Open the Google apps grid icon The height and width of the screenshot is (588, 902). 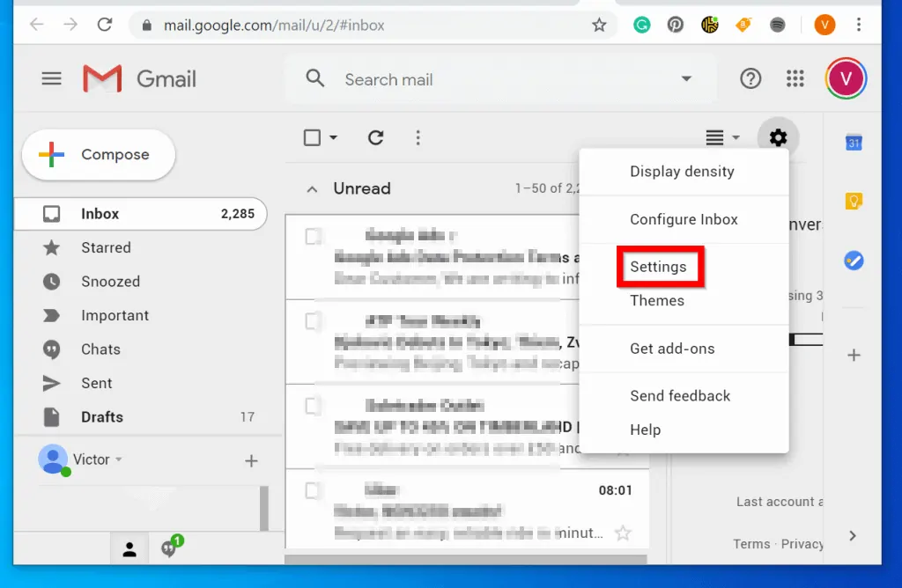point(795,79)
